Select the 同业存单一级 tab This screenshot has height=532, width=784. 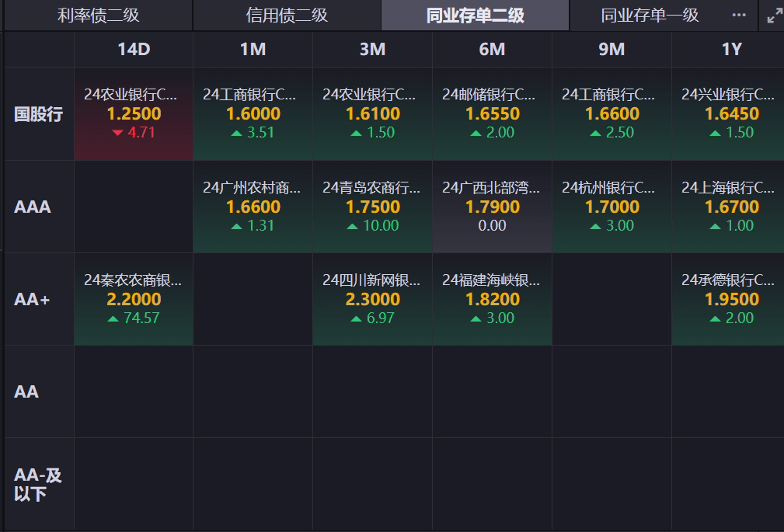coord(650,16)
